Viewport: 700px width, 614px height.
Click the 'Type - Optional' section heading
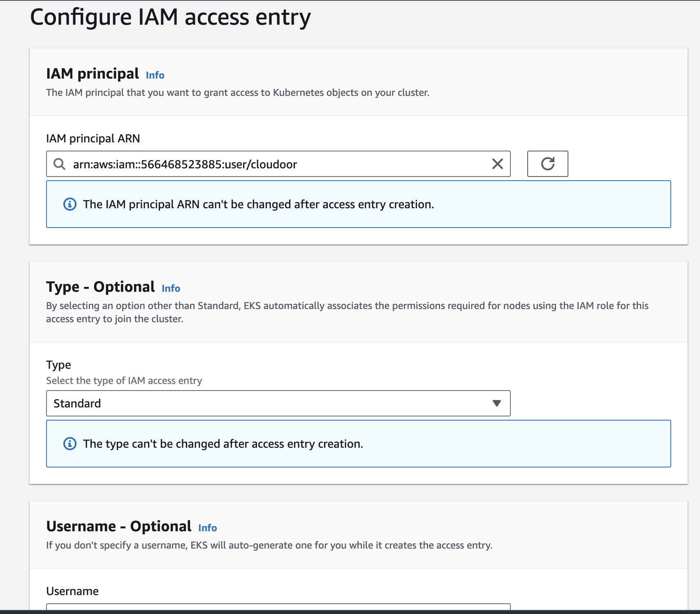tap(100, 287)
